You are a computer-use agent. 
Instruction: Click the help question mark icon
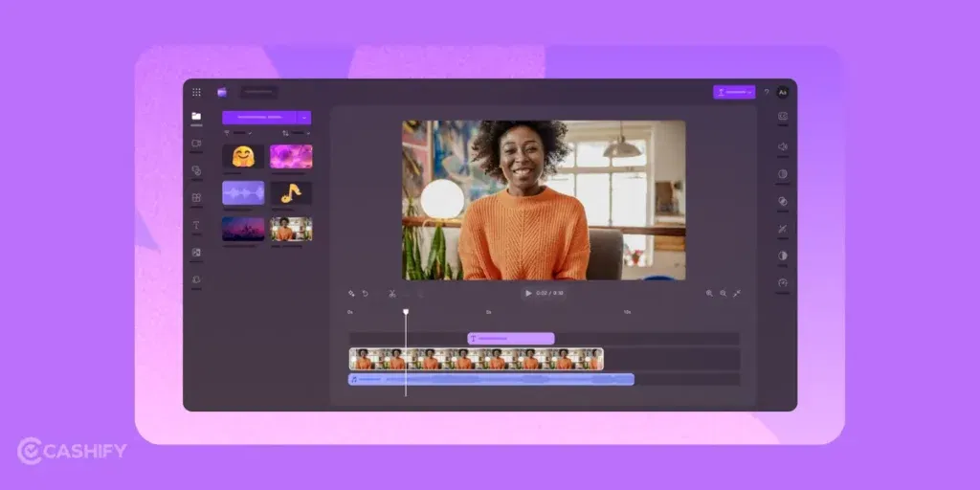pos(767,93)
